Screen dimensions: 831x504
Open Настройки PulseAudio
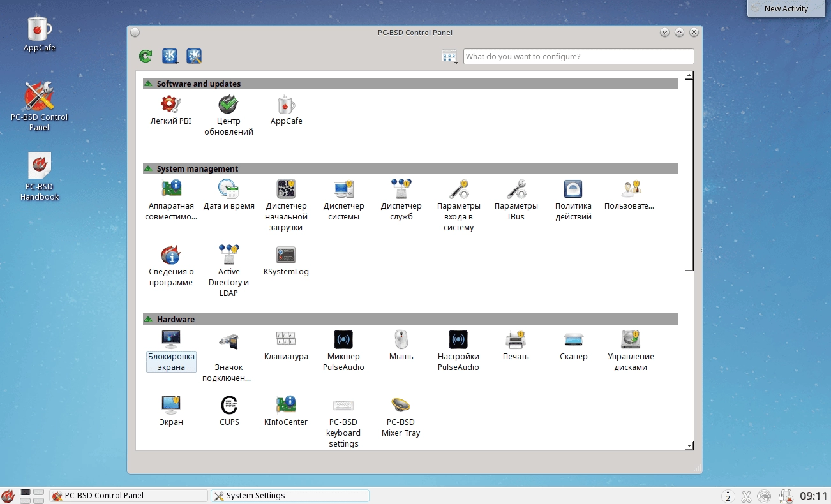point(458,351)
